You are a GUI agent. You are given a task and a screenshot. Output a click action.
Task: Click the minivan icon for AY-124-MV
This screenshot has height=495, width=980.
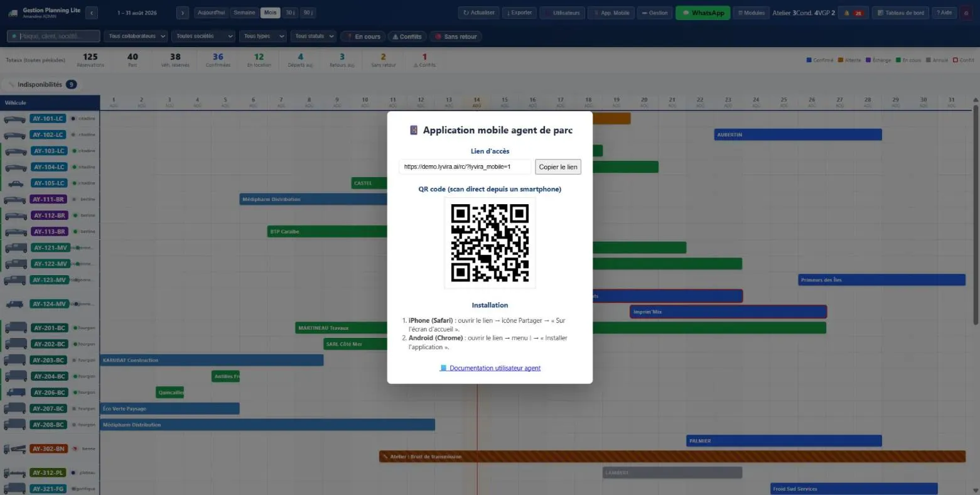point(15,304)
